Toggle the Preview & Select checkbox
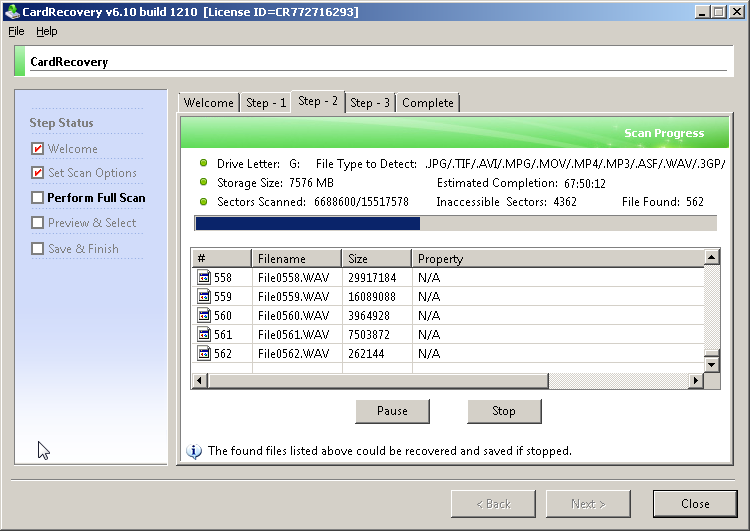The width and height of the screenshot is (750, 531). 37,222
